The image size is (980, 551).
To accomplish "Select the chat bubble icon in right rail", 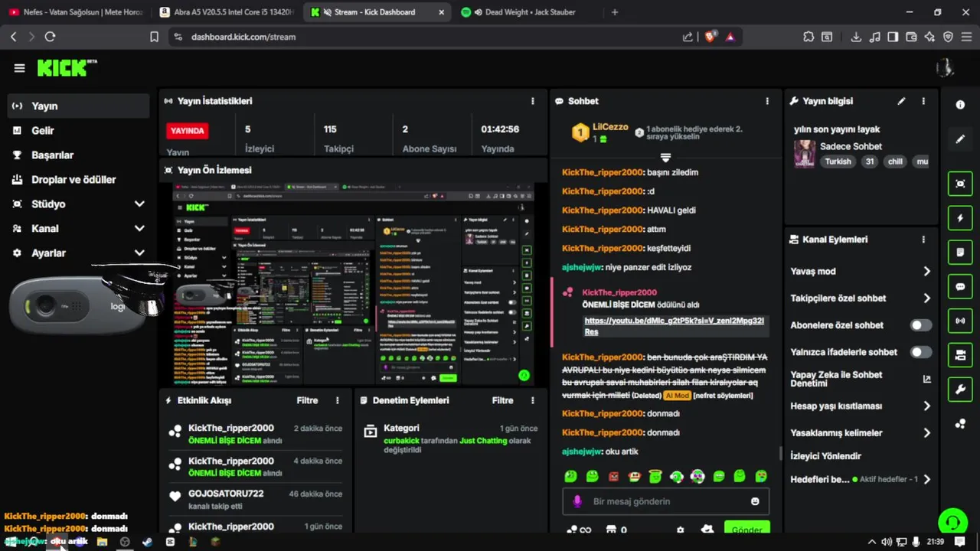I will click(x=960, y=287).
